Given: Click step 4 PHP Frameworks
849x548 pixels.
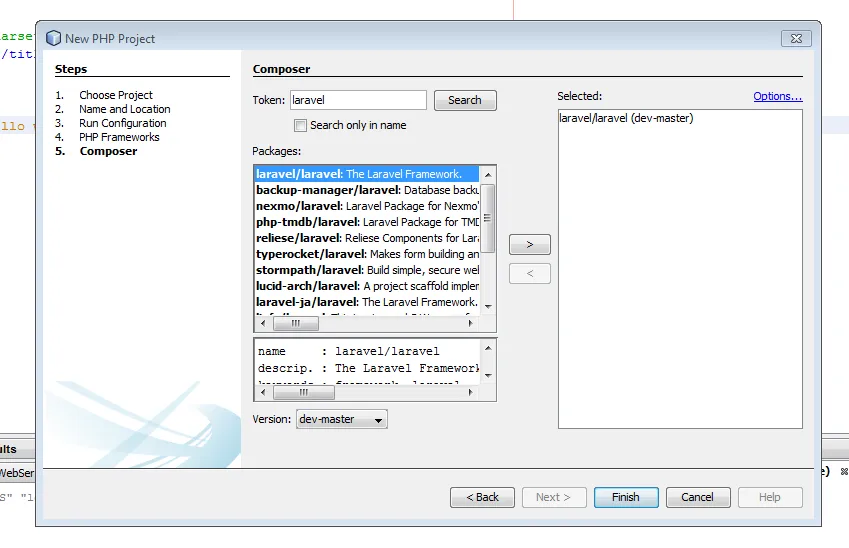Looking at the screenshot, I should 119,137.
